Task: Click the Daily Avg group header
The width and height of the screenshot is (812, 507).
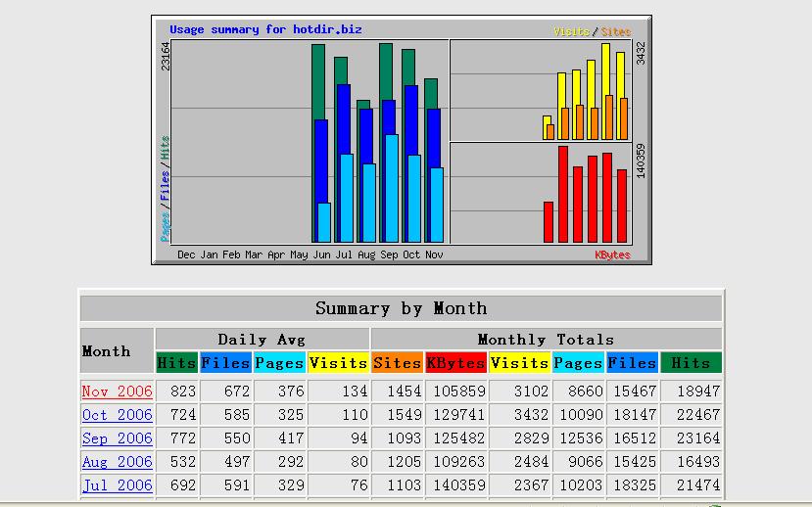Action: (x=263, y=340)
